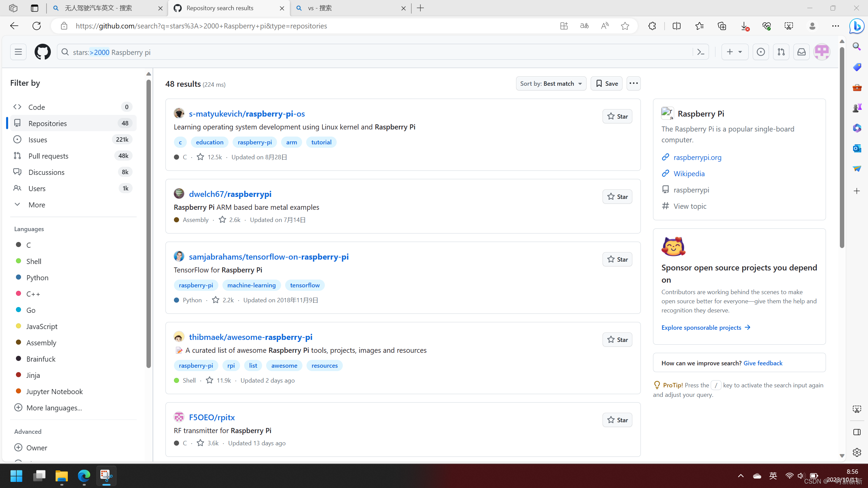Image resolution: width=868 pixels, height=488 pixels.
Task: Open the notifications inbox icon
Action: coord(801,52)
